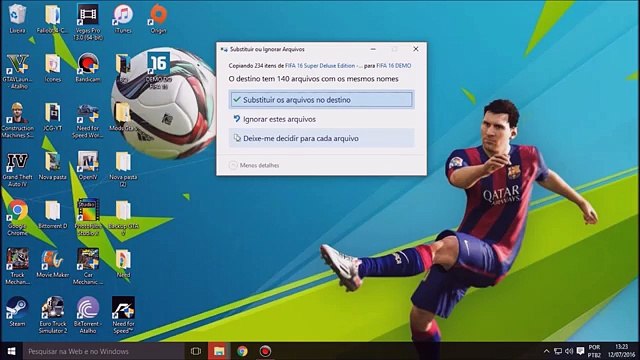Select the Backup GTA V folder
This screenshot has height=360, width=640.
(123, 218)
